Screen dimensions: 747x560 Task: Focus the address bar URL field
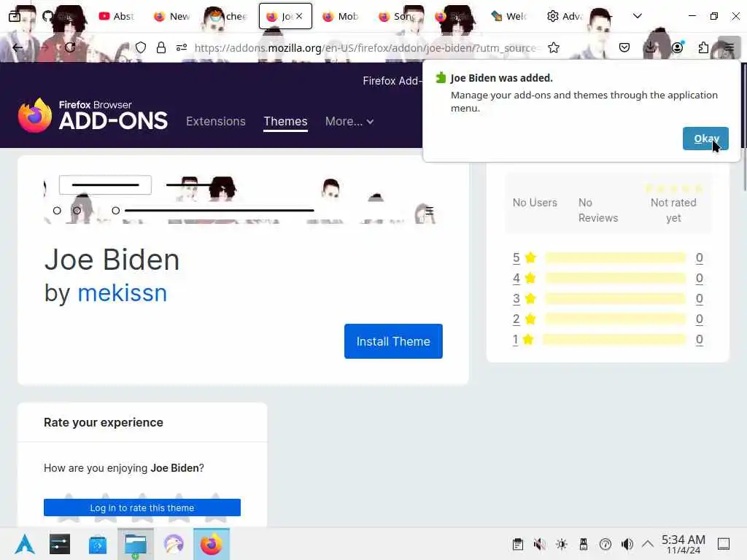coord(367,47)
